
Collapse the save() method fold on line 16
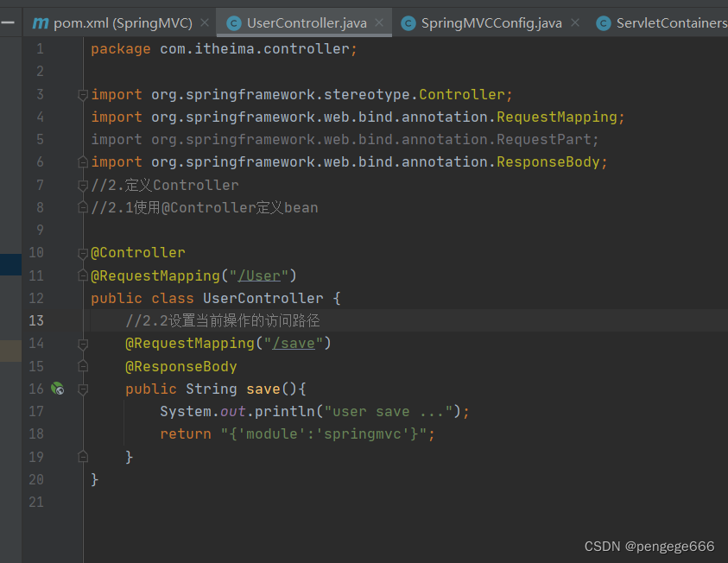click(x=83, y=389)
